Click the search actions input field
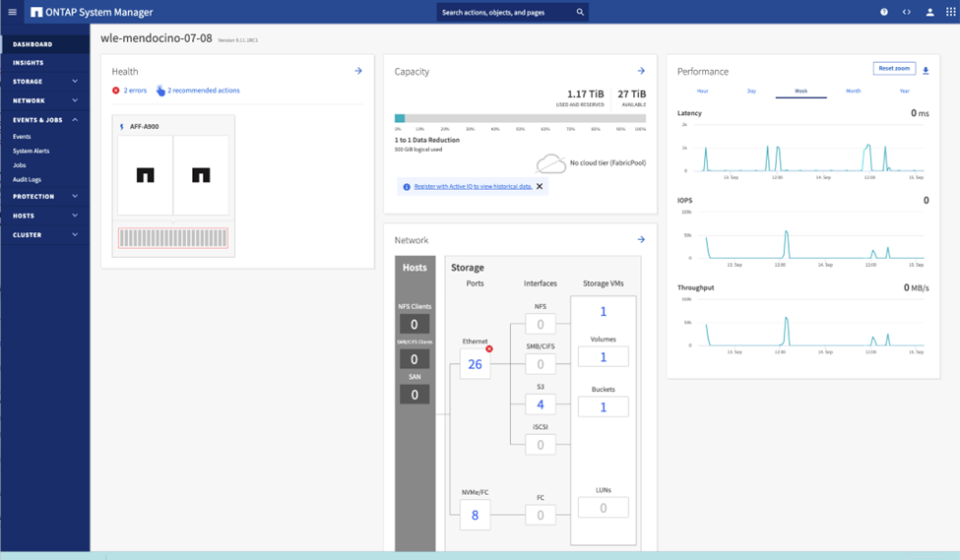This screenshot has height=560, width=960. (x=506, y=13)
